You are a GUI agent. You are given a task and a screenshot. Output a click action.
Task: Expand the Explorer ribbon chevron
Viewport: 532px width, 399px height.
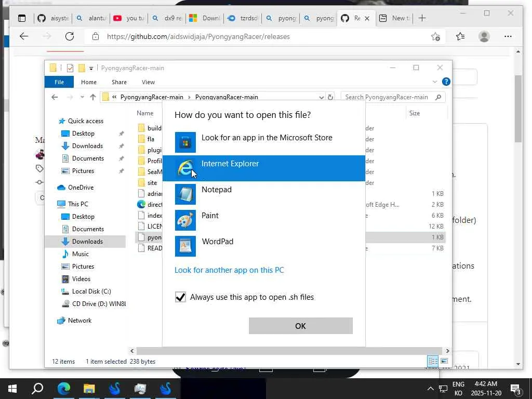435,82
